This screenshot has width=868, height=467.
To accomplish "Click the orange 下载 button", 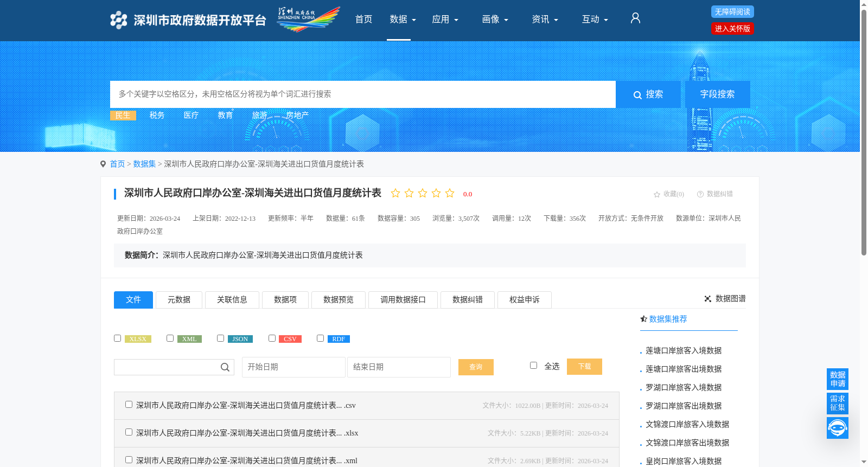I will pyautogui.click(x=584, y=367).
